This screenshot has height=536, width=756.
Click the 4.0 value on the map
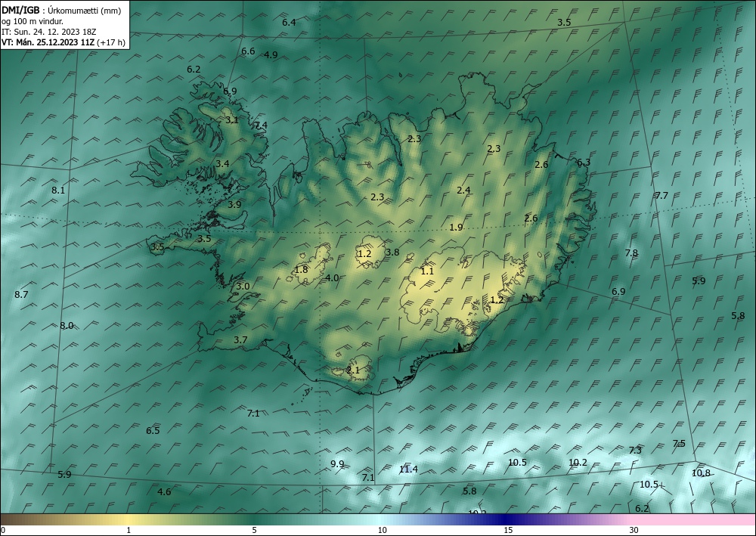tap(332, 278)
